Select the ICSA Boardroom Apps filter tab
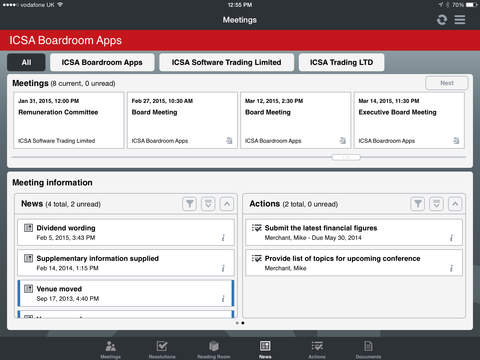 102,62
